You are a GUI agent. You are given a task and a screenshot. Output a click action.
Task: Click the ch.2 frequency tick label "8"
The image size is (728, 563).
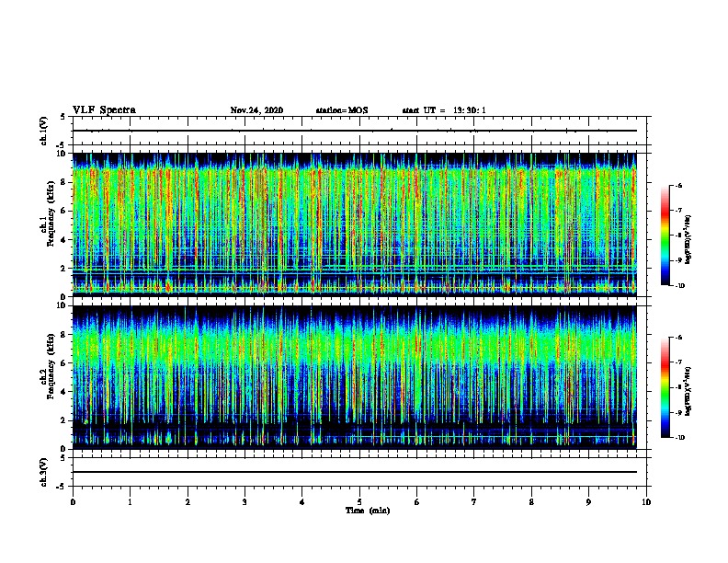point(64,335)
